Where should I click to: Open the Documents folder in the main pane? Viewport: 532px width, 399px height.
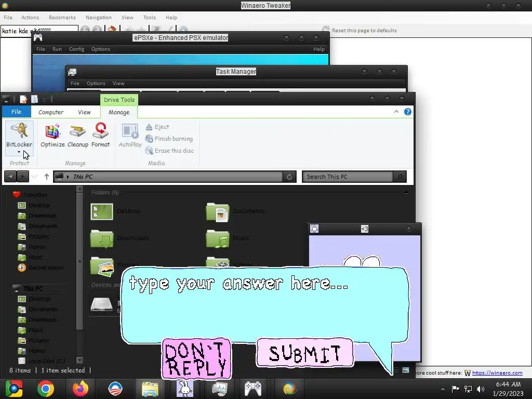point(235,211)
